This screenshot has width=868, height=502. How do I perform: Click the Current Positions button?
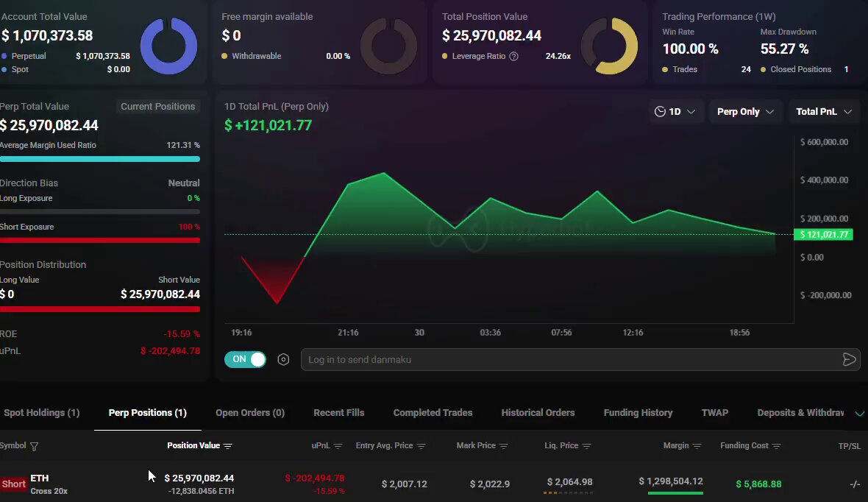pos(157,107)
